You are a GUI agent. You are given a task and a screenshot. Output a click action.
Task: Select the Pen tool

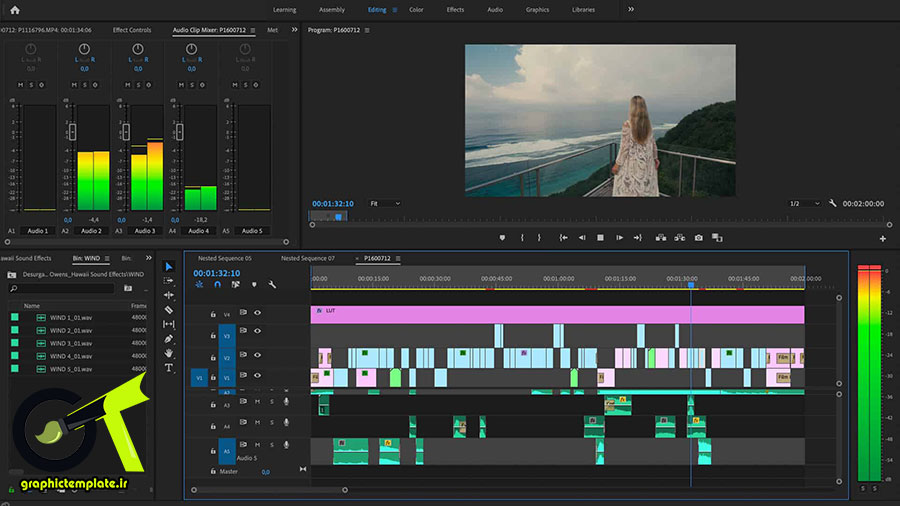[169, 339]
